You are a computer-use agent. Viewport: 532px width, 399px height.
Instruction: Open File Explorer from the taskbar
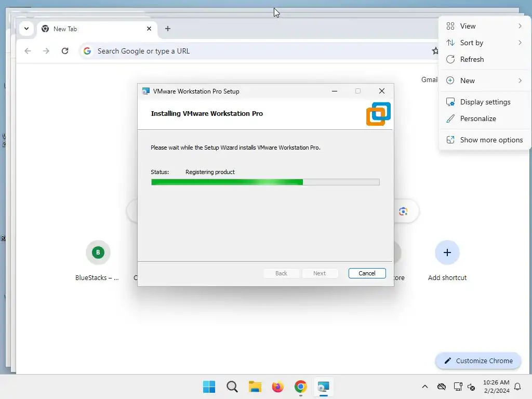click(x=255, y=387)
